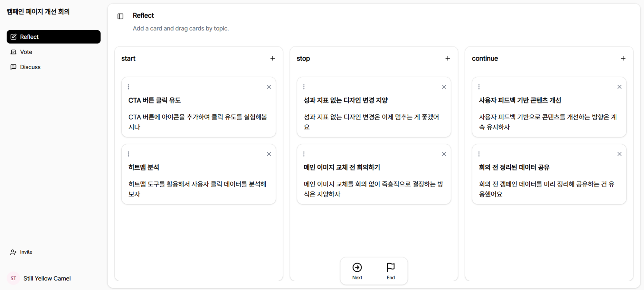The width and height of the screenshot is (644, 290).
Task: Open options menu on 히트맵 분석 card
Action: (x=128, y=154)
